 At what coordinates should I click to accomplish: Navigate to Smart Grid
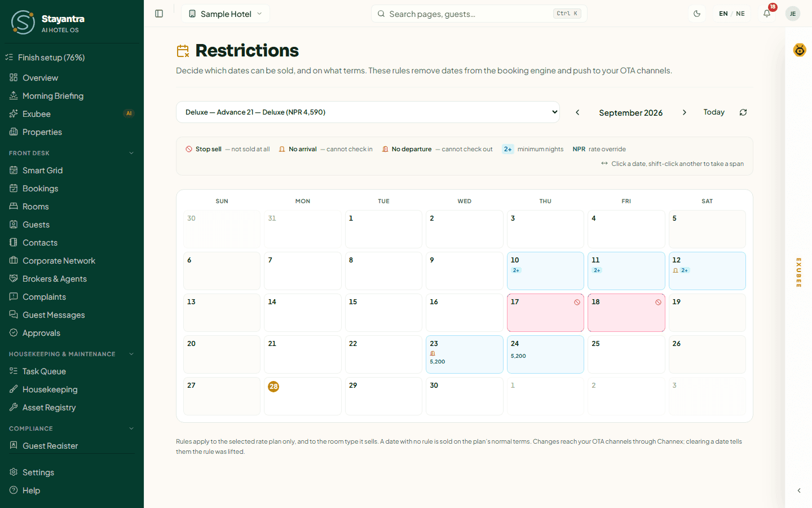pos(72,170)
